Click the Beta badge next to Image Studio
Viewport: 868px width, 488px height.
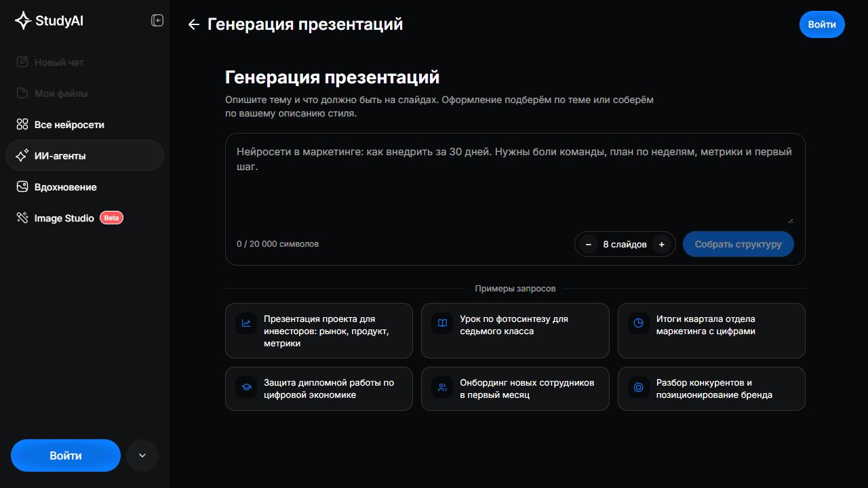pos(111,218)
